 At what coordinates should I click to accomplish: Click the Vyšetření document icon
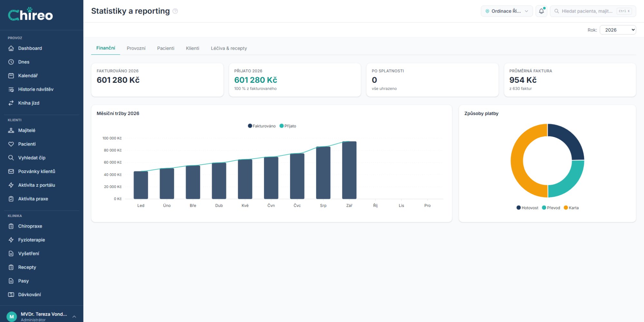pos(11,253)
